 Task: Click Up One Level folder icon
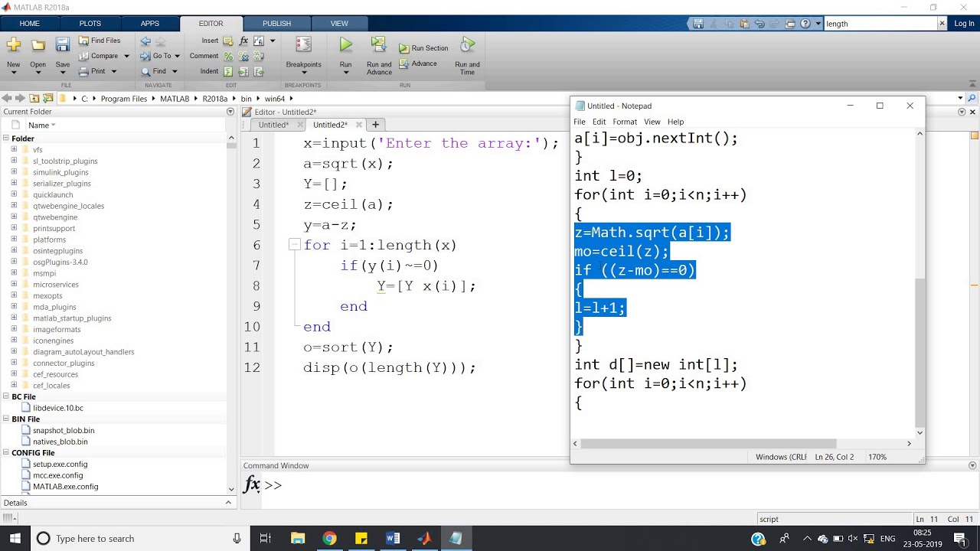point(34,99)
